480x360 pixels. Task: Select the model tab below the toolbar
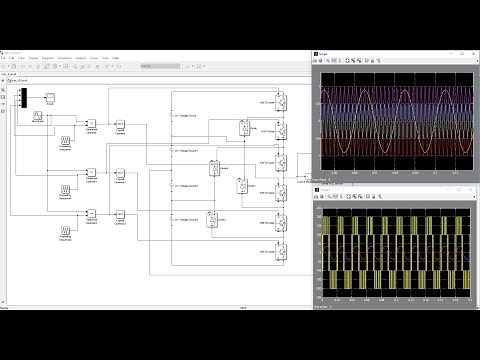(x=9, y=74)
